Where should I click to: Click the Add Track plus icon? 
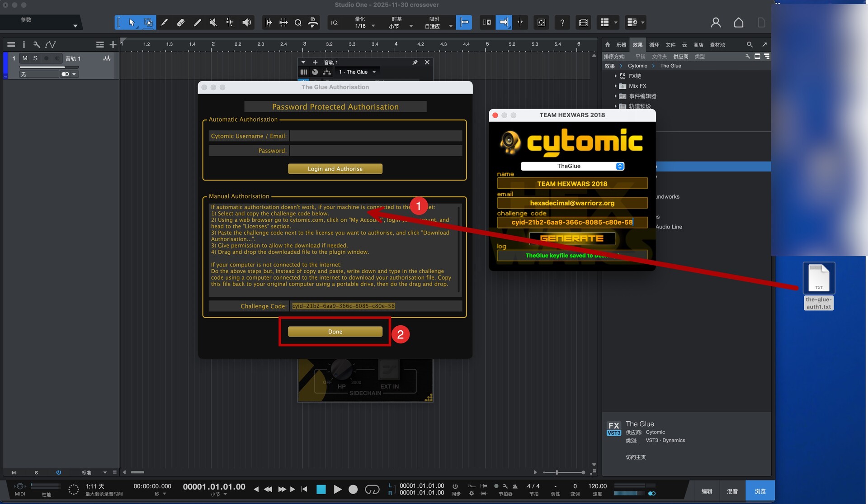coord(113,44)
